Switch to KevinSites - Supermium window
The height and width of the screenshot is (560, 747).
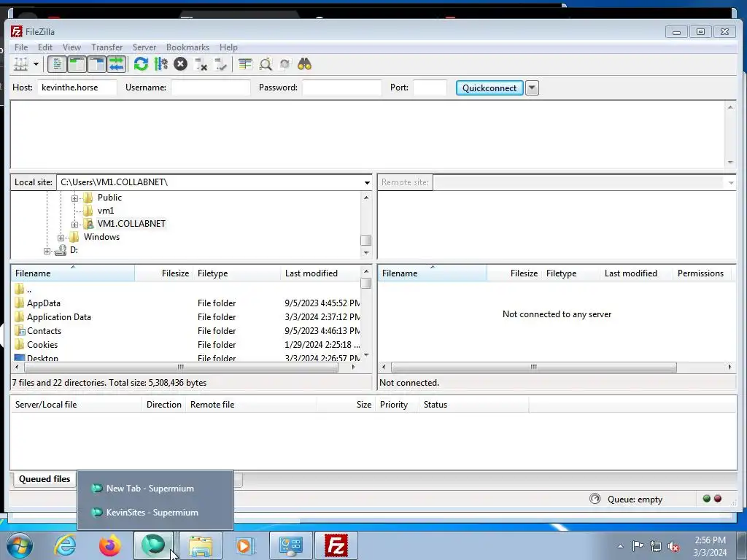pyautogui.click(x=155, y=513)
